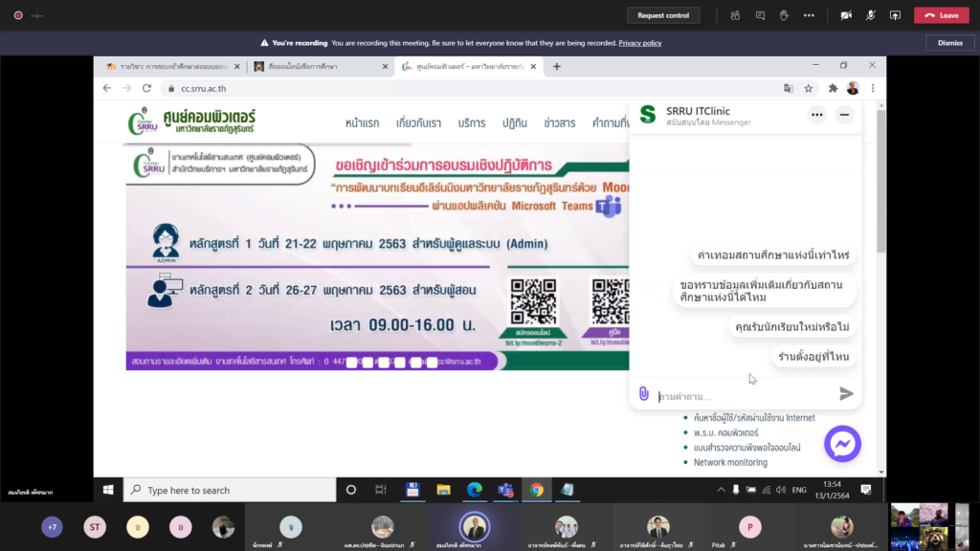Unmute the microphone in the meeting

(869, 15)
